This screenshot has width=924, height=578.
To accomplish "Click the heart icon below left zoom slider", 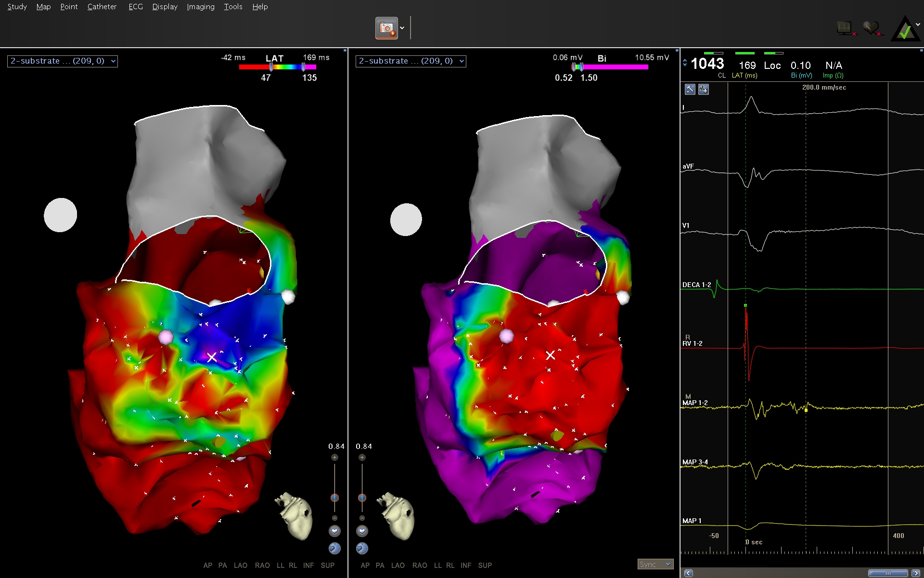I will pos(334,531).
